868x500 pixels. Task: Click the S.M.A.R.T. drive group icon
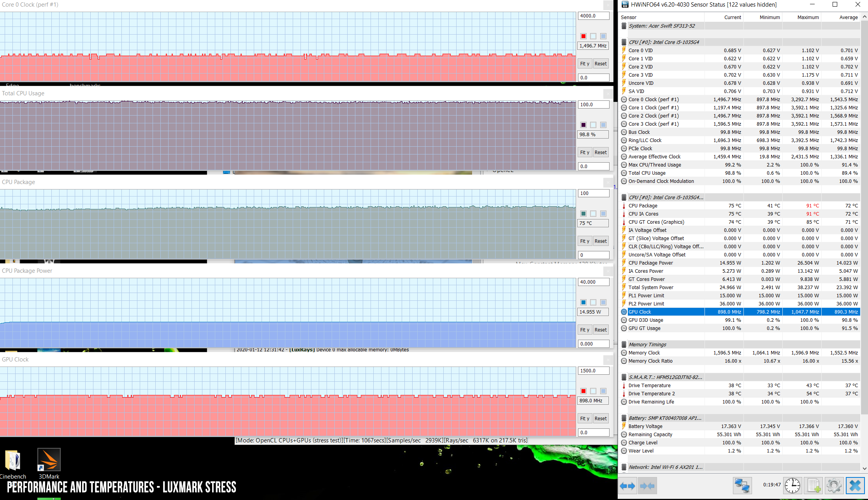pos(624,377)
